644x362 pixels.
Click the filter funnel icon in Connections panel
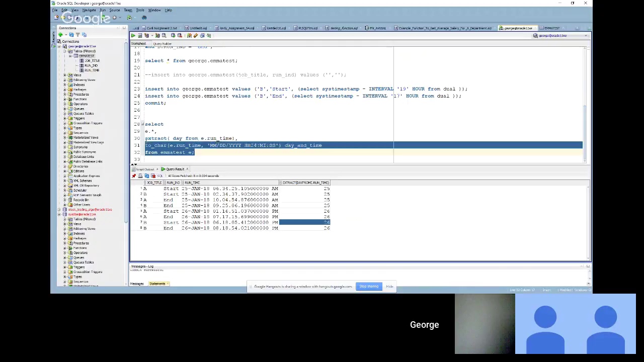click(77, 35)
